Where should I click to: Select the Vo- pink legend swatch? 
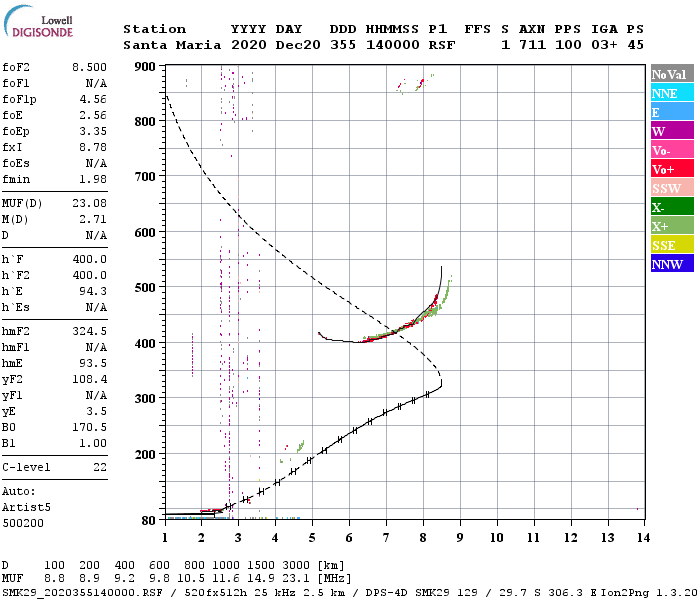click(x=672, y=150)
